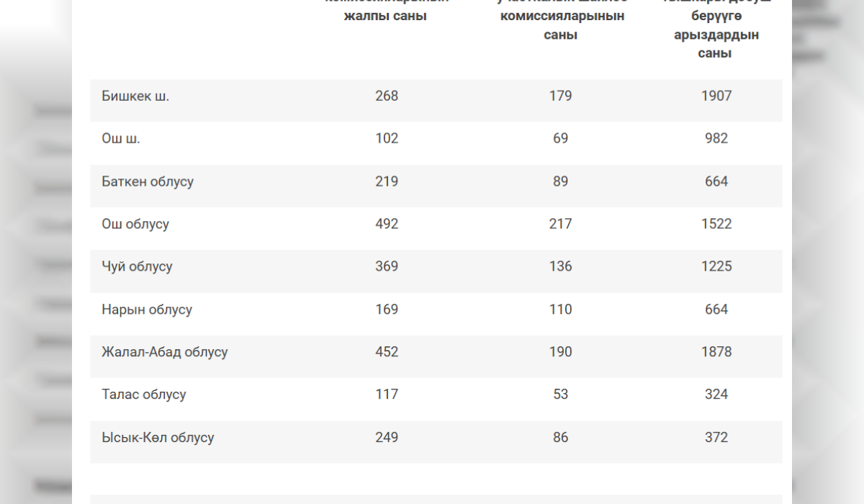
Task: Click value 1907 in Бишкек row
Action: [716, 96]
